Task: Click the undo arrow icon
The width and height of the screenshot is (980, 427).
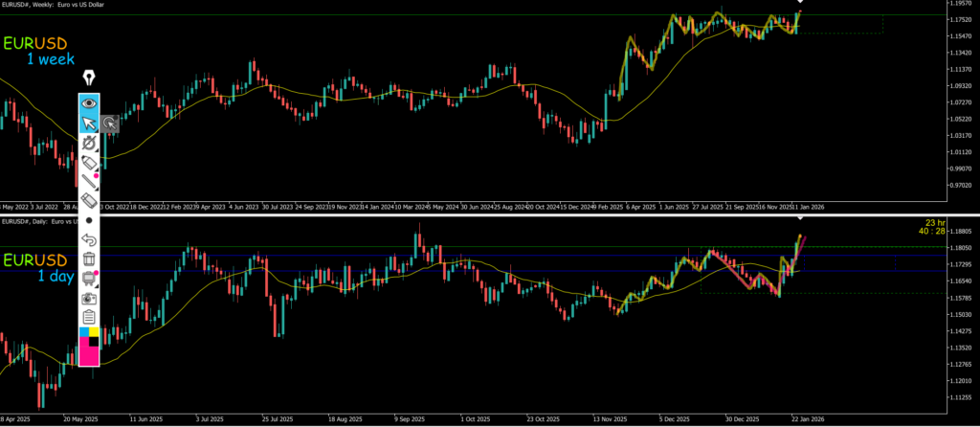Action: tap(89, 239)
